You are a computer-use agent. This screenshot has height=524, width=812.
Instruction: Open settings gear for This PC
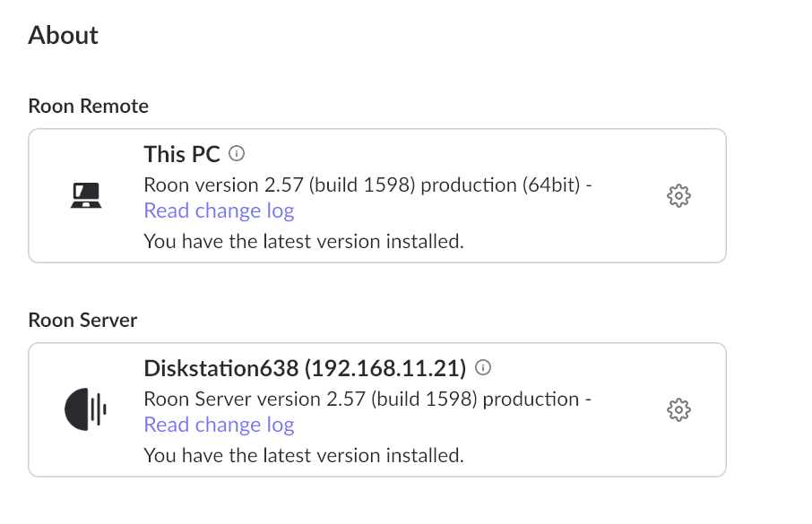pos(678,195)
